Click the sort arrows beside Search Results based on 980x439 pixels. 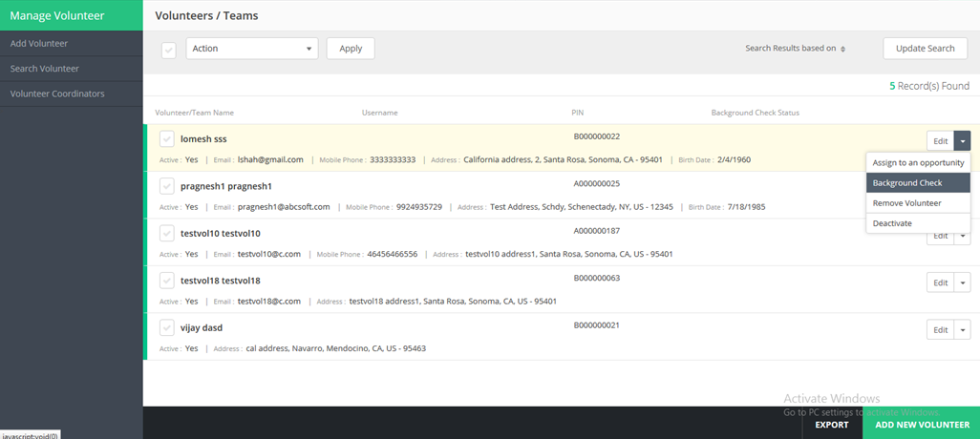click(x=842, y=49)
